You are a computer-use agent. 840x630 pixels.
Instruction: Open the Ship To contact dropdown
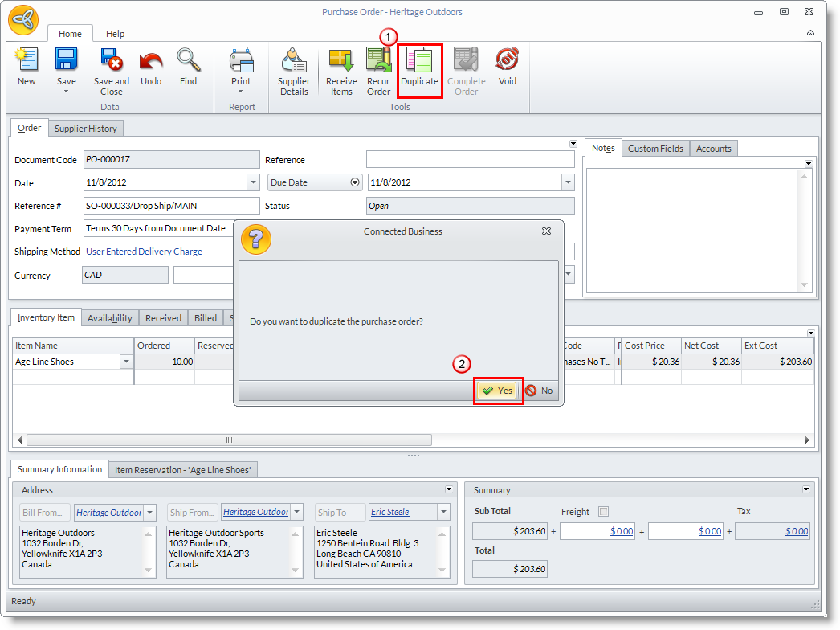tap(442, 512)
